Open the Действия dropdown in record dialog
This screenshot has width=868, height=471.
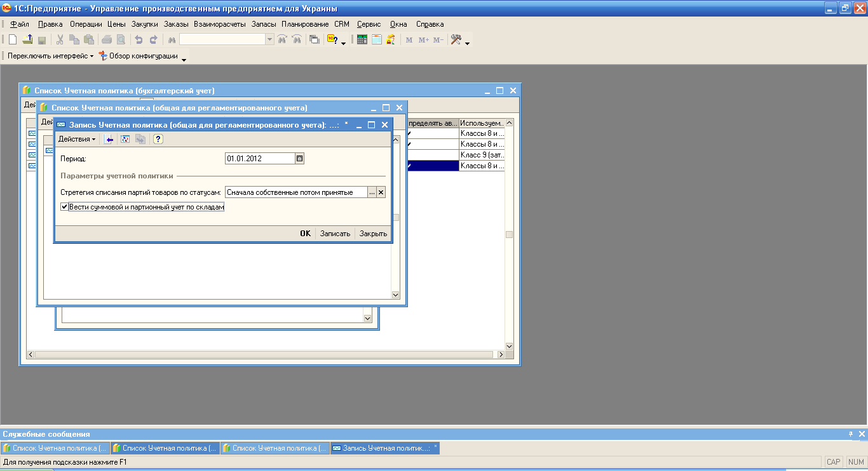click(77, 139)
